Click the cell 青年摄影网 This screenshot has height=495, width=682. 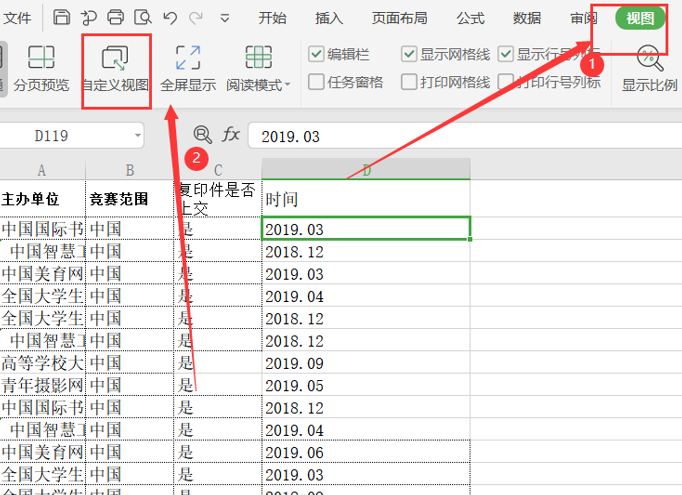(42, 385)
